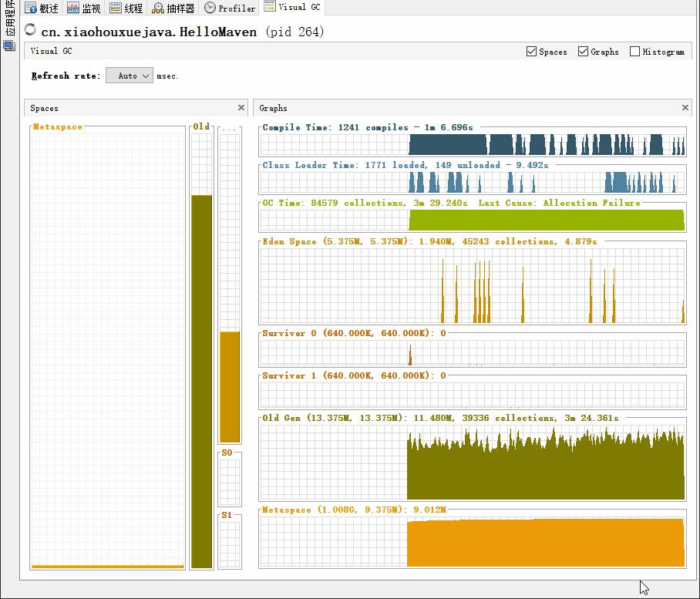Click the Monitor tab chart icon
700x599 pixels.
[x=72, y=8]
